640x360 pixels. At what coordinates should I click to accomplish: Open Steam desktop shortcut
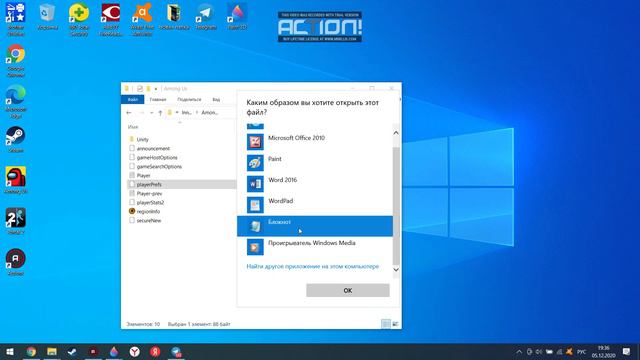point(16,140)
